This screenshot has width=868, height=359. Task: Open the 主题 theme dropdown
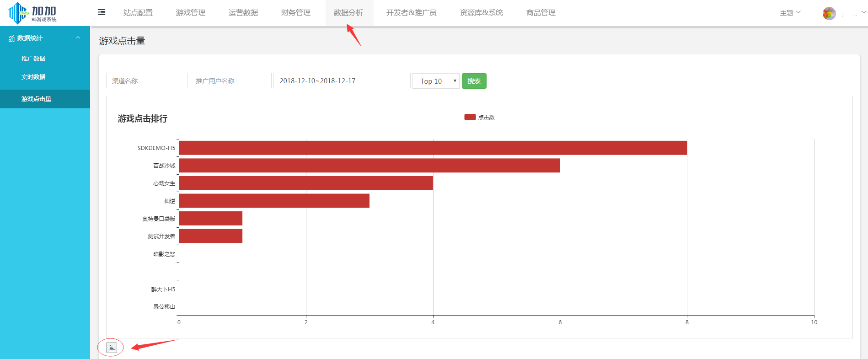coord(790,13)
